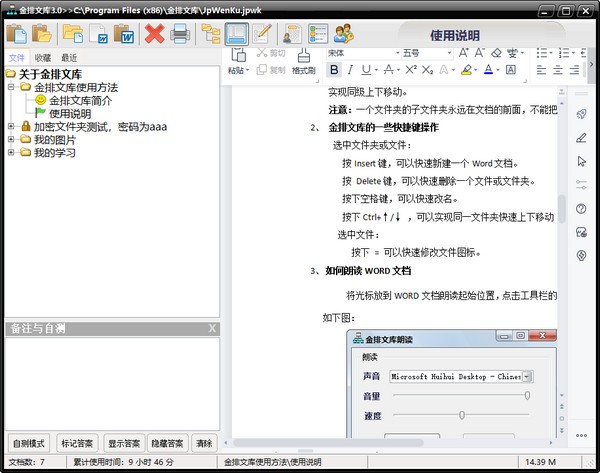600x473 pixels.
Task: Click the red X delete icon in toolbar
Action: coord(154,35)
